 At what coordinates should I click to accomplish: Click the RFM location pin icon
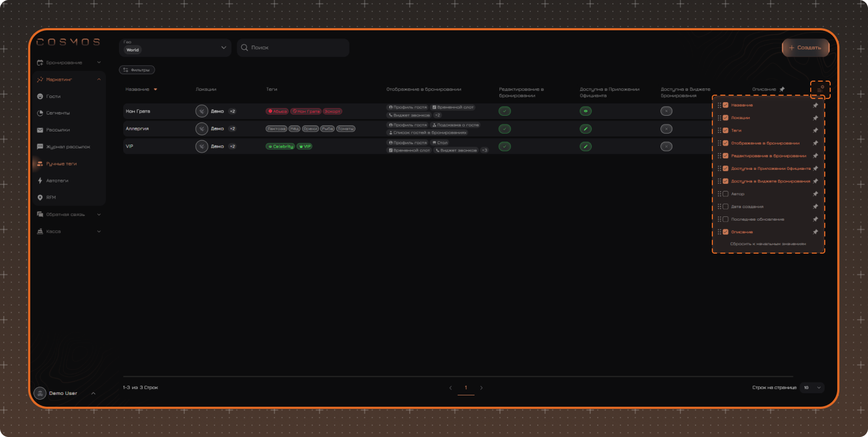(40, 197)
